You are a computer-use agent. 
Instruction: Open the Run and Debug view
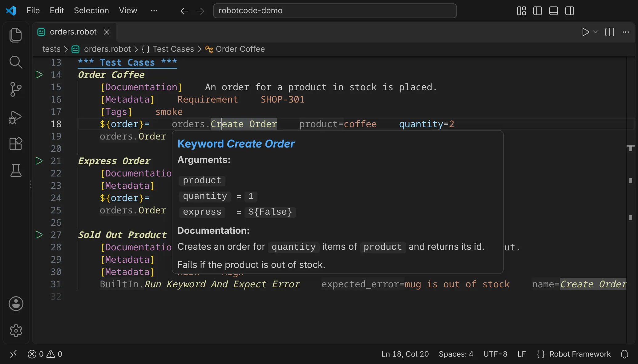16,117
